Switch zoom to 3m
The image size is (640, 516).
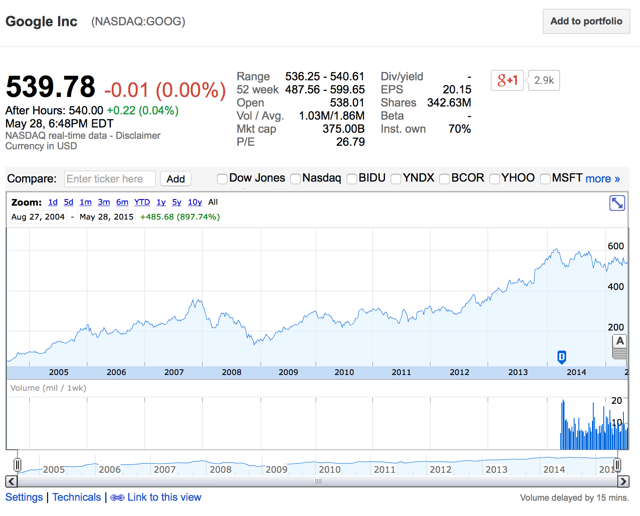[x=104, y=202]
